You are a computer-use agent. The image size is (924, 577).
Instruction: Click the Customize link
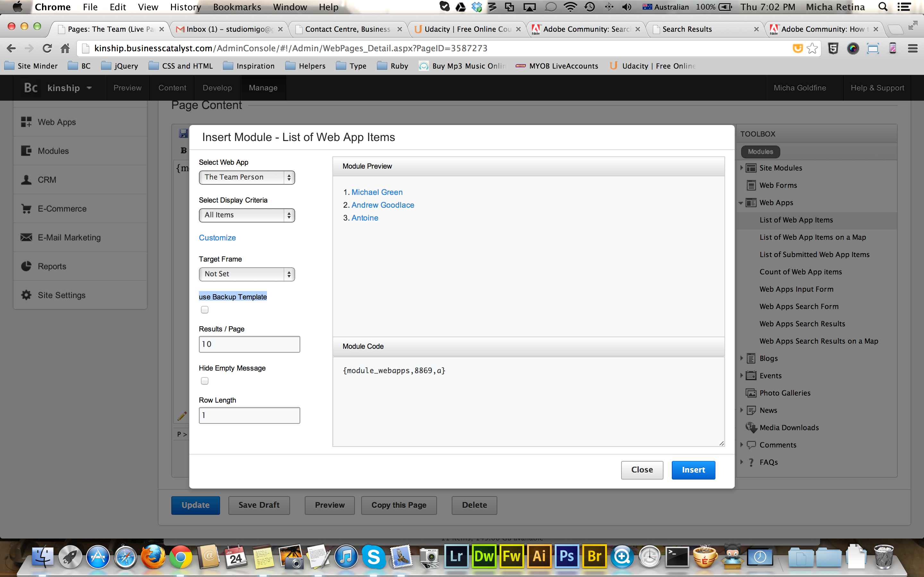click(x=217, y=238)
